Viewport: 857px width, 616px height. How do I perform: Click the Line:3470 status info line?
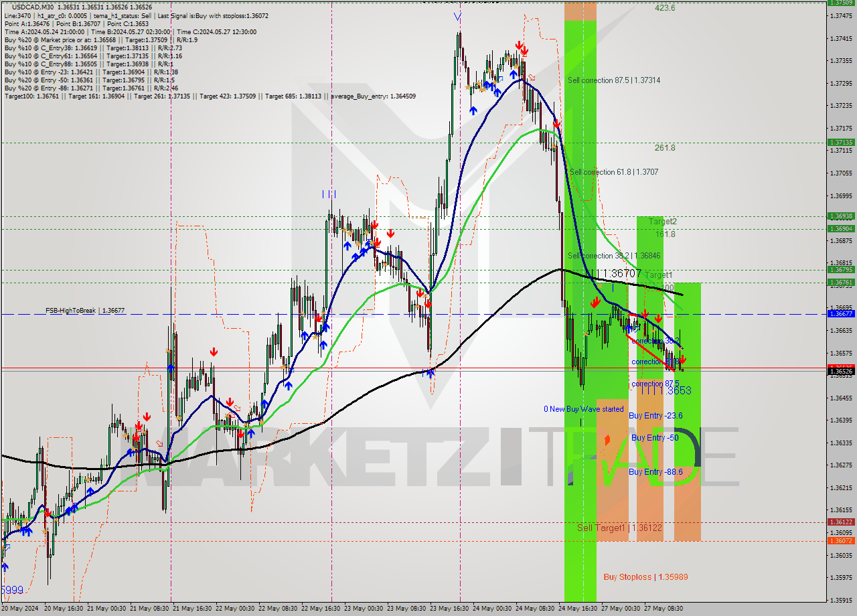136,15
